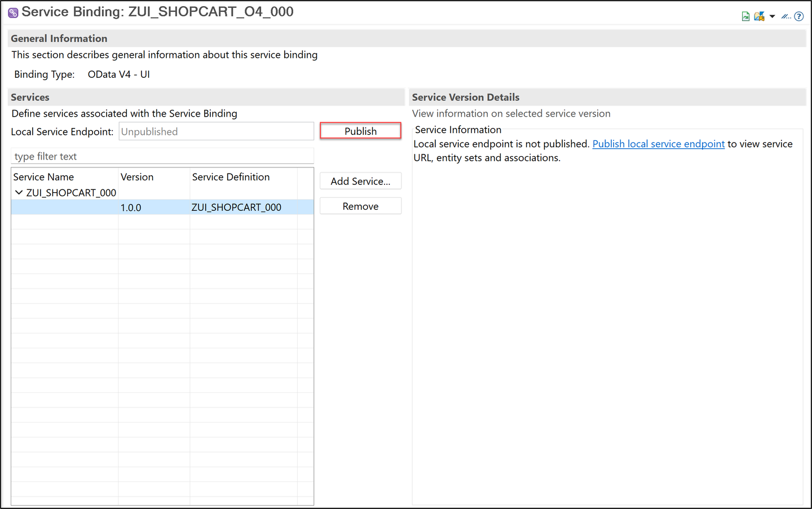Click the green export document icon
This screenshot has width=812, height=509.
click(x=745, y=16)
